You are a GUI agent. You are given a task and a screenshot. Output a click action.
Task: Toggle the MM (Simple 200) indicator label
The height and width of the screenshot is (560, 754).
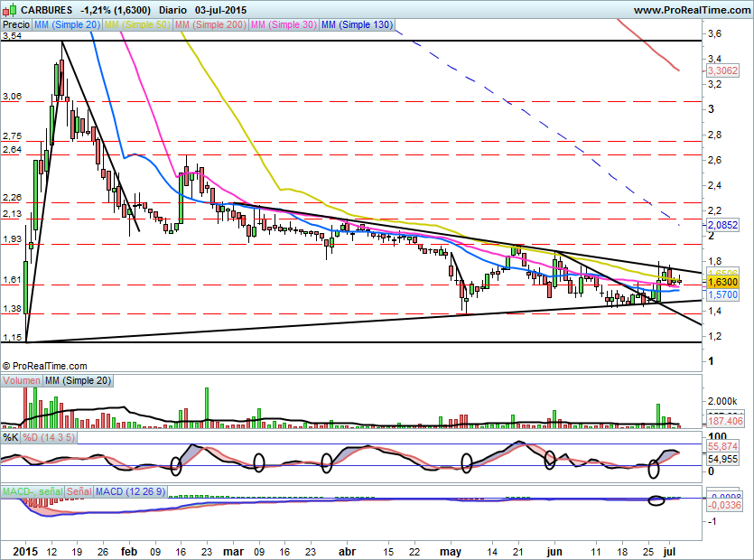209,26
